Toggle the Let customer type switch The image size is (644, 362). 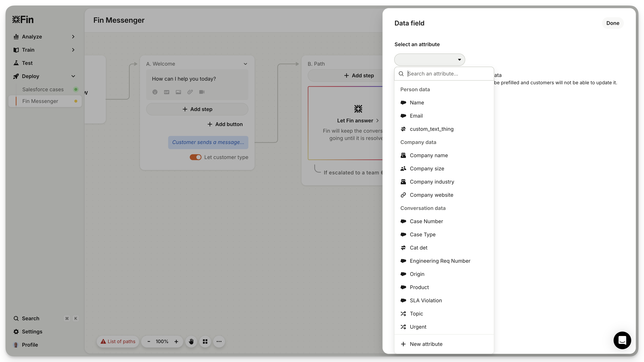coord(195,157)
